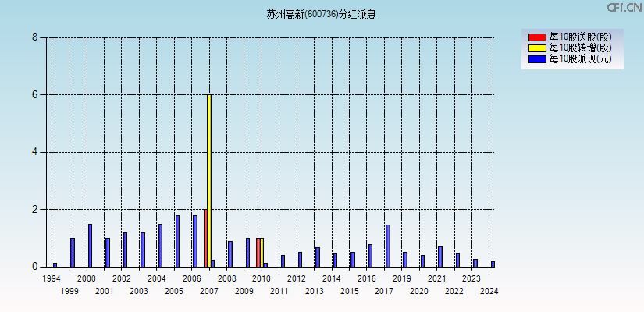Click the legend label 每10股转增(股)
This screenshot has width=644, height=312.
[580, 48]
